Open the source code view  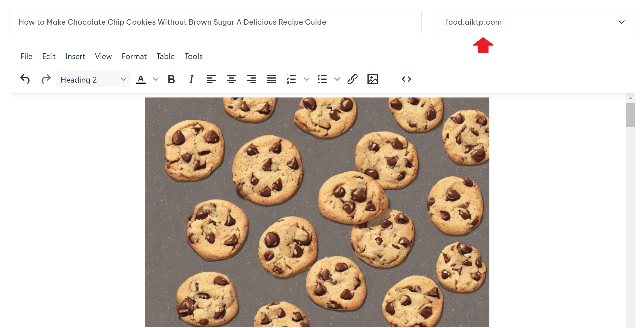(x=406, y=79)
